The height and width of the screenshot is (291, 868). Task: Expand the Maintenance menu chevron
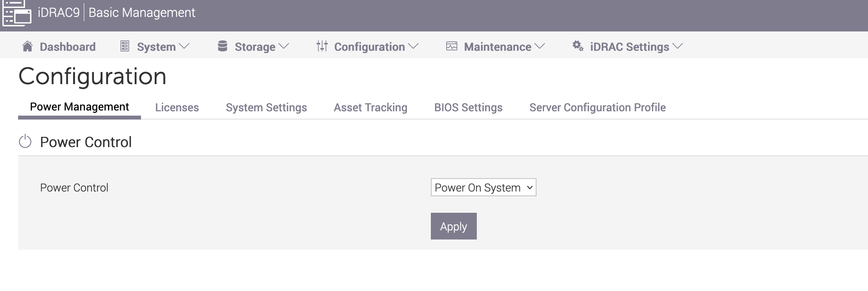pos(540,46)
